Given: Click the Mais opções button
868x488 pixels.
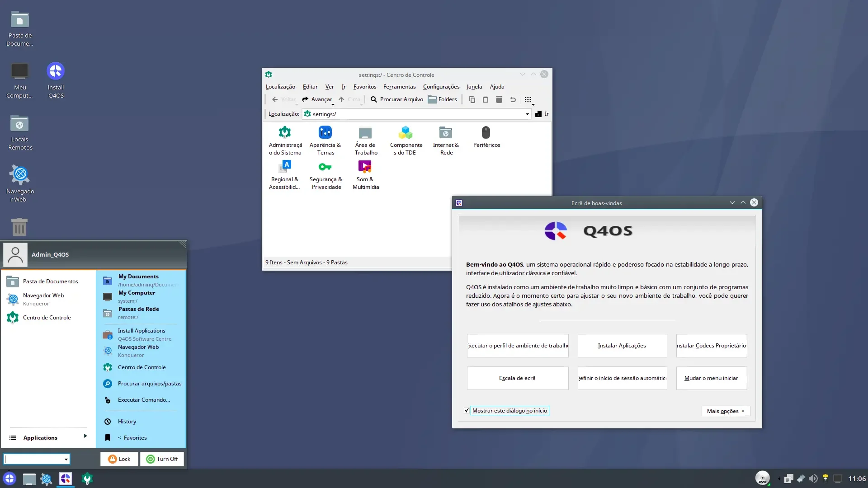Looking at the screenshot, I should tap(726, 411).
